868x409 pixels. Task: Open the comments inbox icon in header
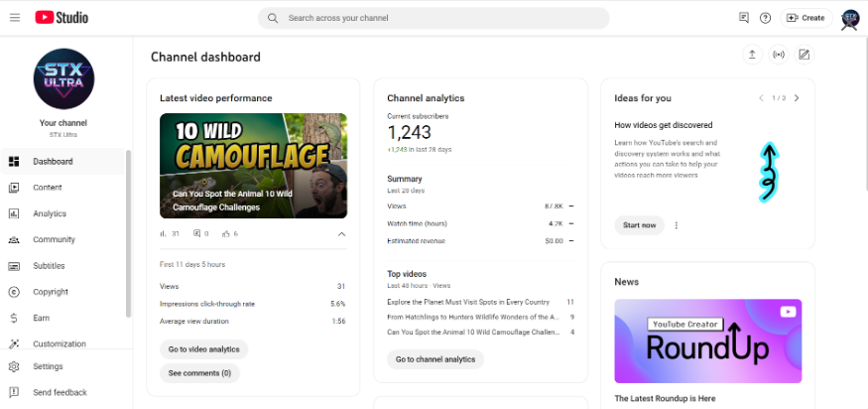743,18
